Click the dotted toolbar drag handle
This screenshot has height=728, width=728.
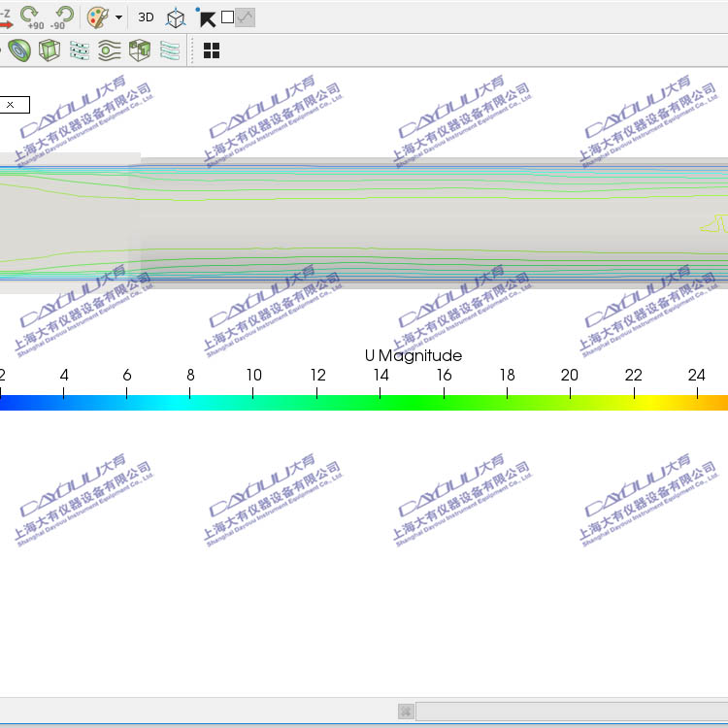[x=192, y=50]
